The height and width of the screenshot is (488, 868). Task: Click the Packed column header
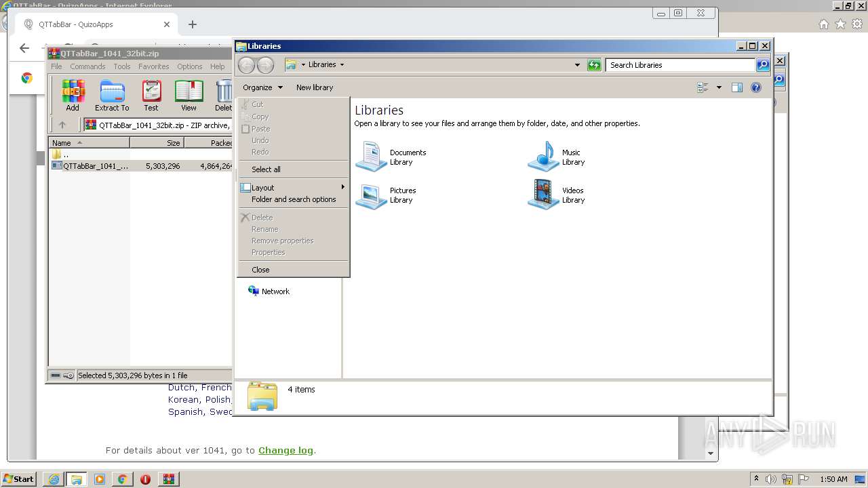(208, 143)
